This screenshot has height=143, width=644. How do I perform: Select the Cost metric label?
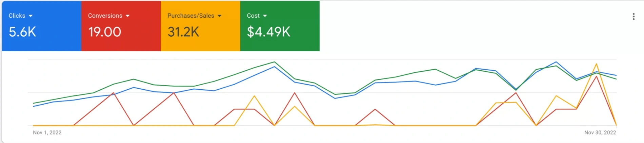[253, 16]
